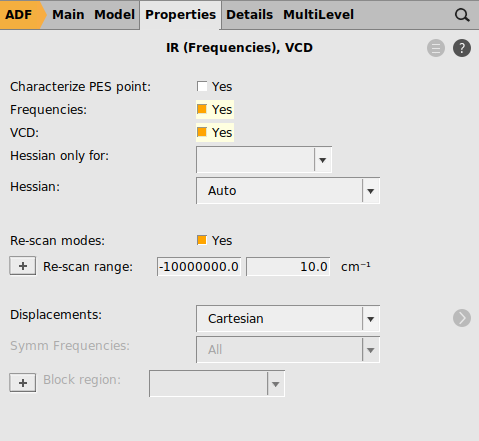Viewport: 479px width, 441px height.
Task: Edit the Re-scan range upper value 10.0
Action: point(288,266)
